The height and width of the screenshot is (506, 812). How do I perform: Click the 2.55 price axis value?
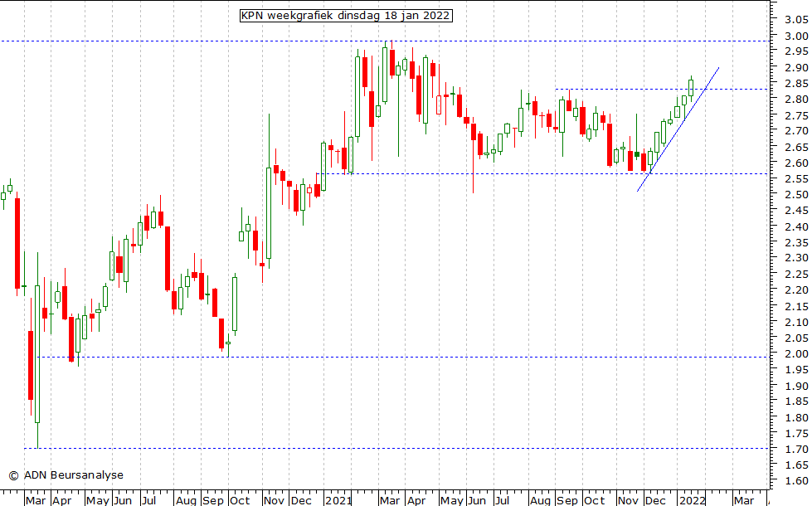tap(796, 178)
